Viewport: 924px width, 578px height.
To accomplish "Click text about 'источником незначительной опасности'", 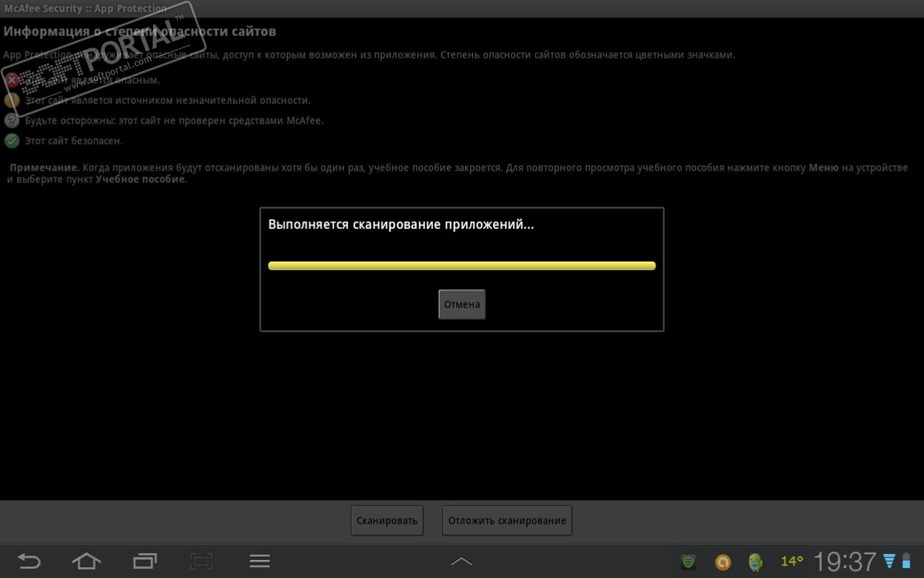I will pos(167,100).
